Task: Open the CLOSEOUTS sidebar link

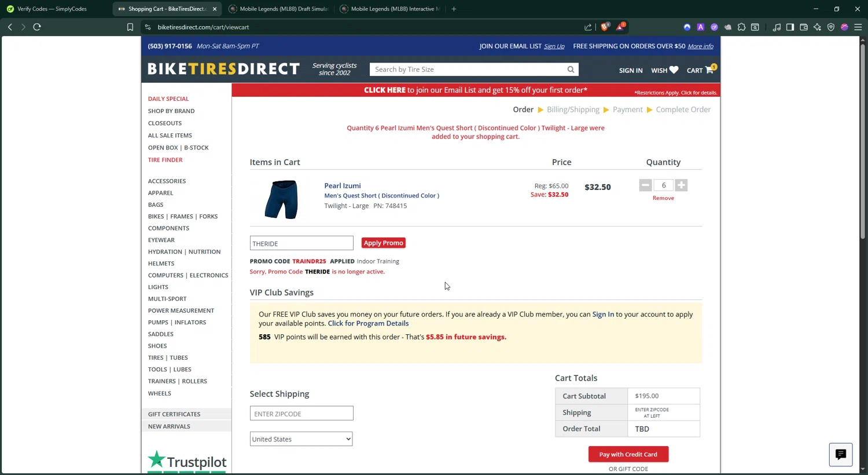Action: coord(165,123)
